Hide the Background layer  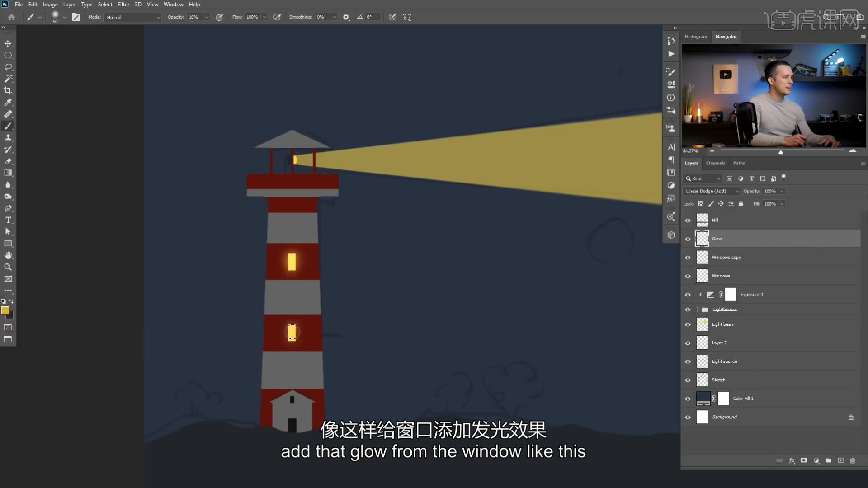click(x=688, y=417)
